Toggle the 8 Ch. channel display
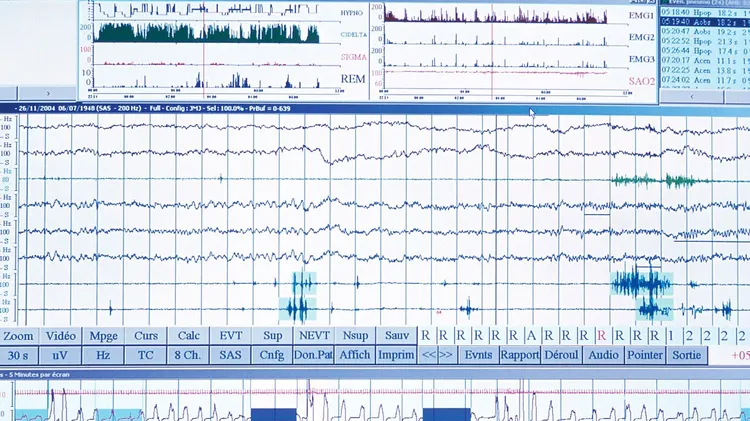Screen dimensions: 750x421 pyautogui.click(x=188, y=355)
